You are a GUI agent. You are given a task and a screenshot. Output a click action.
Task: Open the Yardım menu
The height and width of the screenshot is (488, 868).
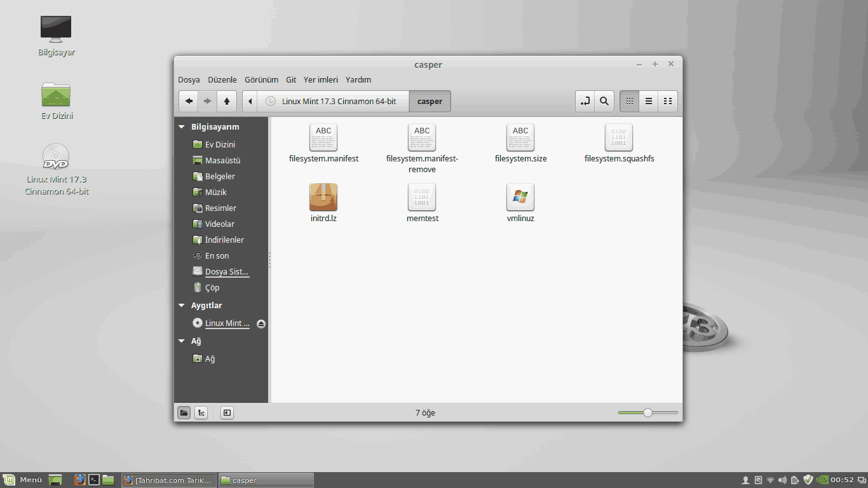coord(358,79)
